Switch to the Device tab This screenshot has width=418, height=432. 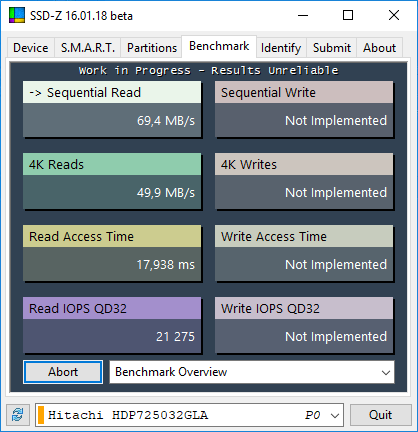click(x=31, y=48)
